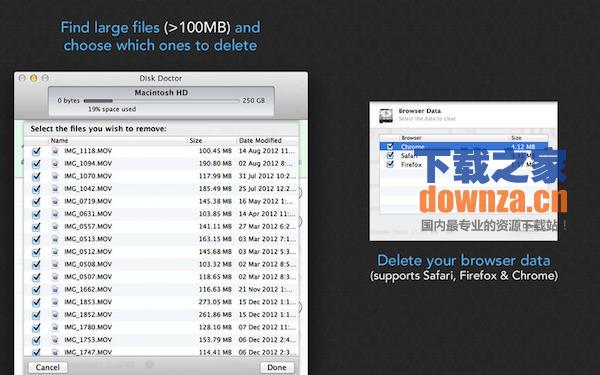Select the IMG_0508.MOV file name
The width and height of the screenshot is (600, 375).
click(88, 264)
